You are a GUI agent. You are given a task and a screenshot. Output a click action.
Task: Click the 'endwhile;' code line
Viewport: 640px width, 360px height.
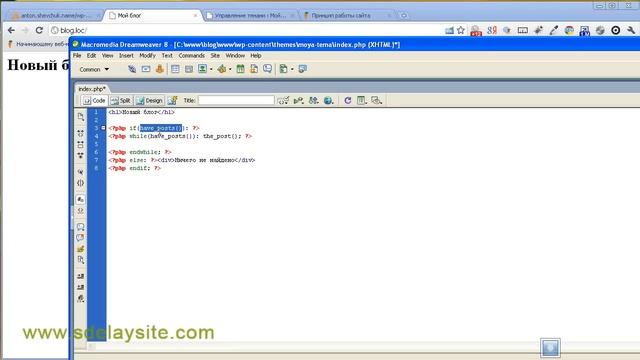140,152
